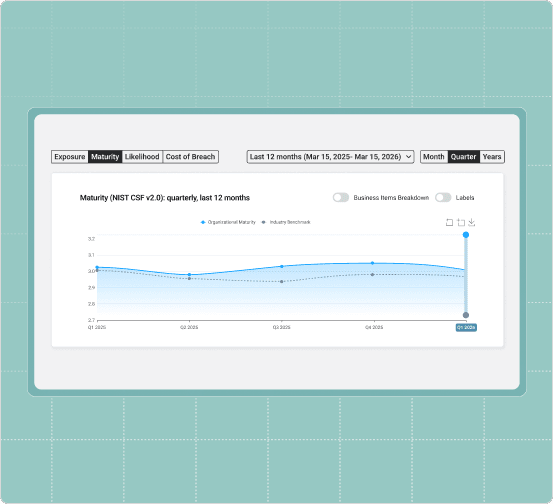Download the chart as image
The width and height of the screenshot is (553, 504).
click(472, 223)
